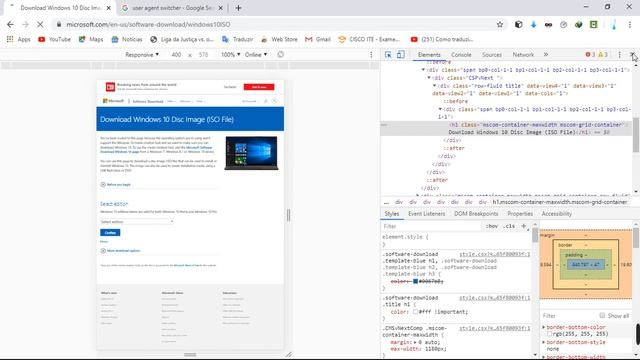640x360 pixels.
Task: Switch to user agent switcher Google tab
Action: tap(172, 8)
